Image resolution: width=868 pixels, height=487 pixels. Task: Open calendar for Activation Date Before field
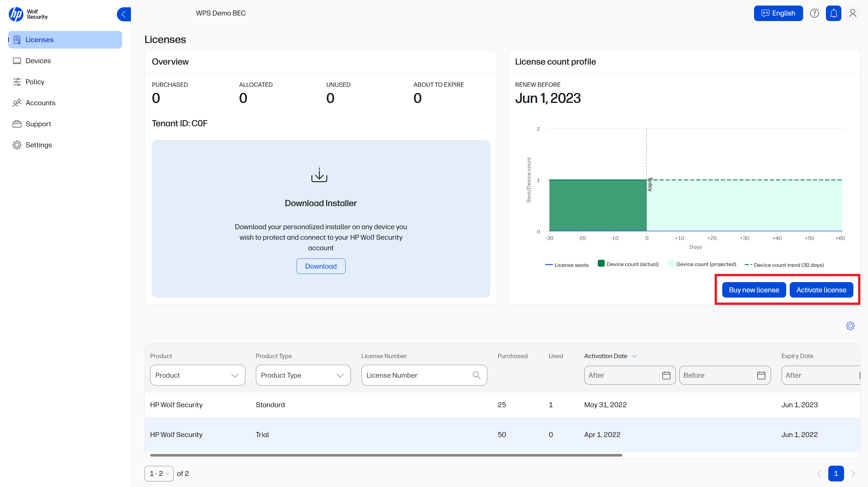tap(761, 375)
